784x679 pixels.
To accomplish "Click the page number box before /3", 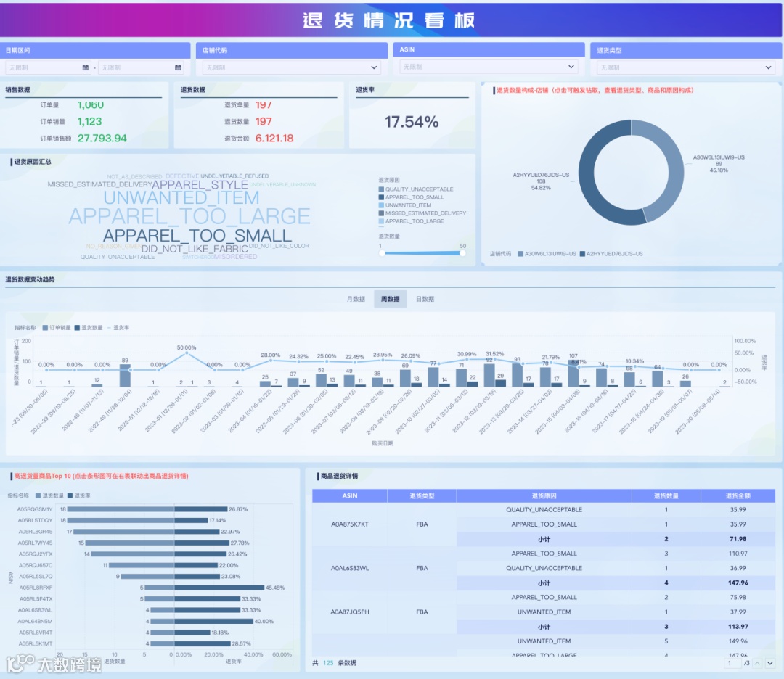I will tap(733, 663).
